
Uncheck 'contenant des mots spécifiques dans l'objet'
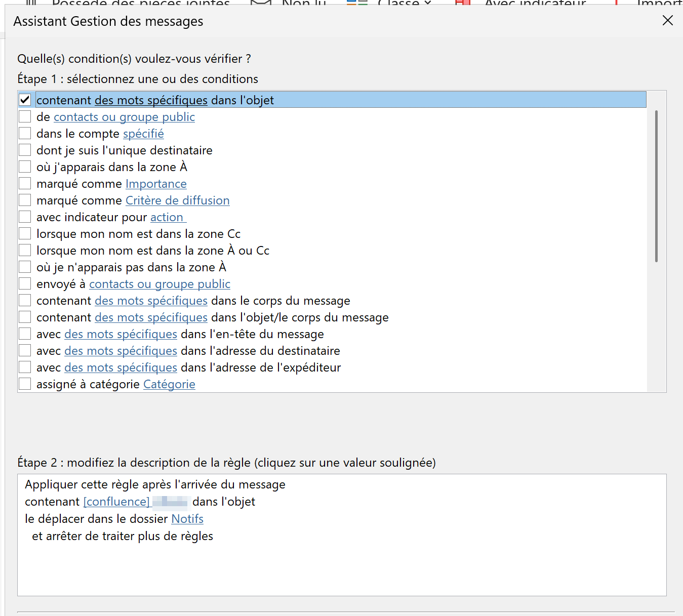[25, 100]
